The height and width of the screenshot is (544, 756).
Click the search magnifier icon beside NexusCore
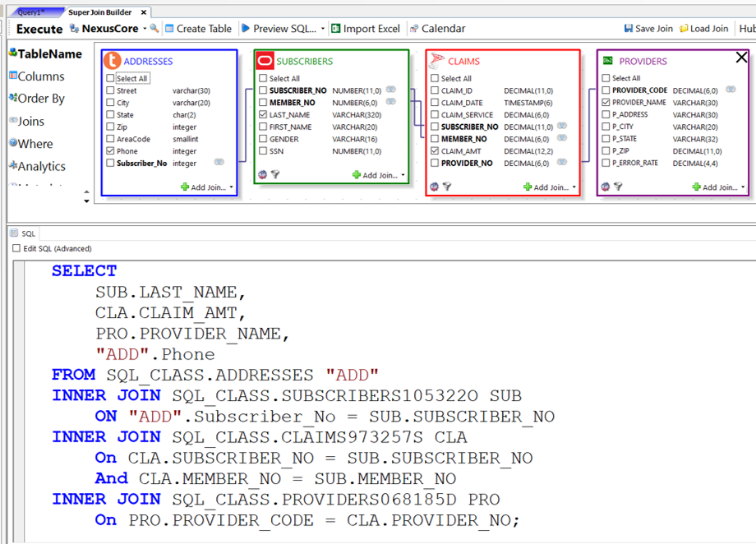click(x=154, y=28)
